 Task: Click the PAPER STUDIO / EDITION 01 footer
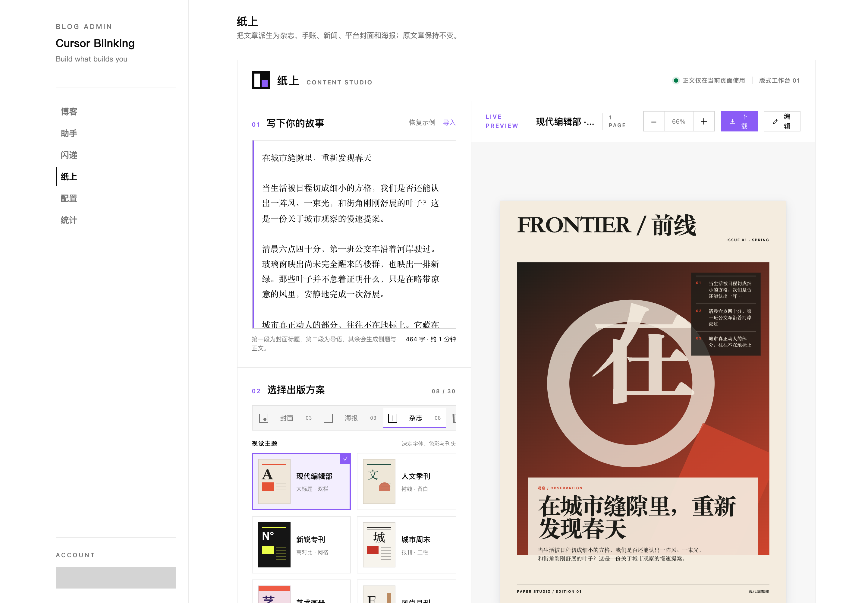pos(549,592)
